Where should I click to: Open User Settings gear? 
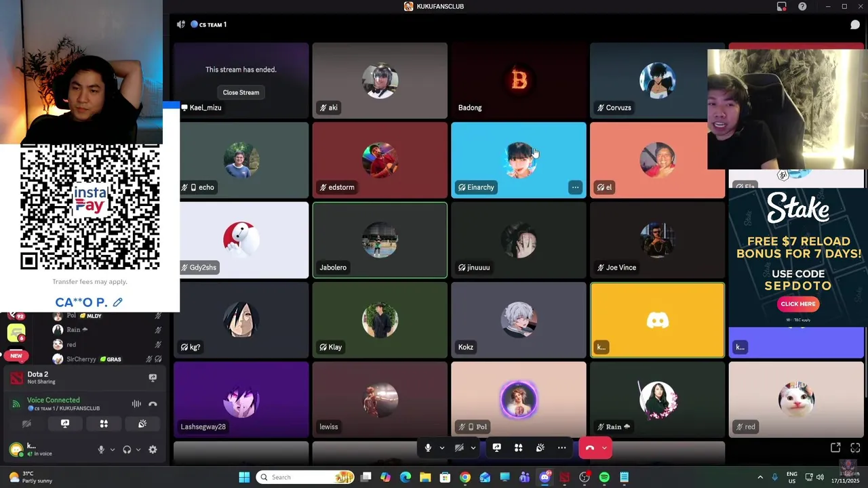point(153,449)
